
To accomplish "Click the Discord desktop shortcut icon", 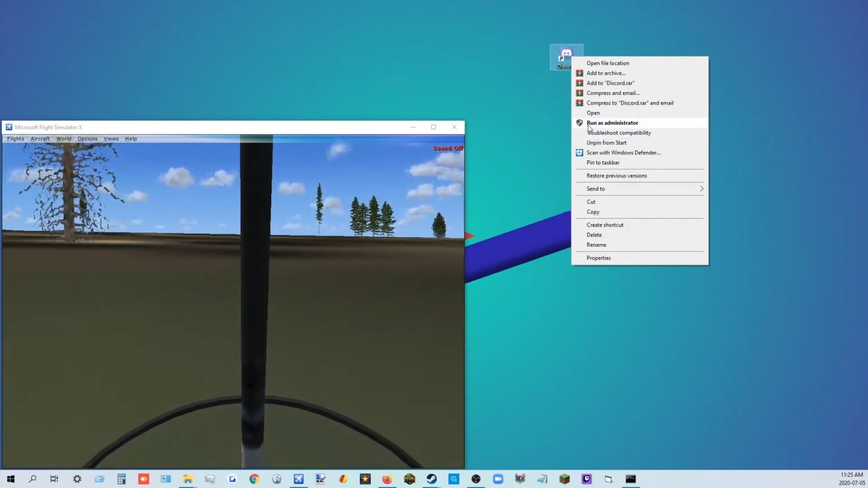I will point(565,56).
